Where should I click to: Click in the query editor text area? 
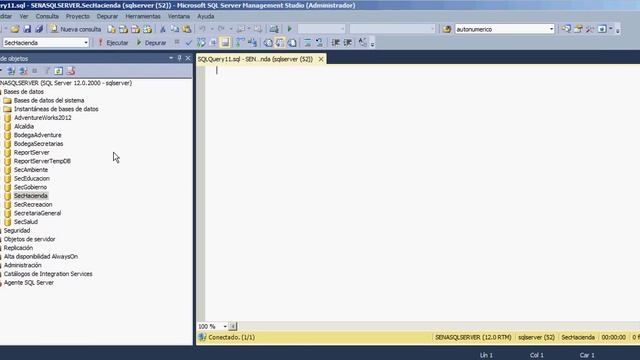(422, 192)
